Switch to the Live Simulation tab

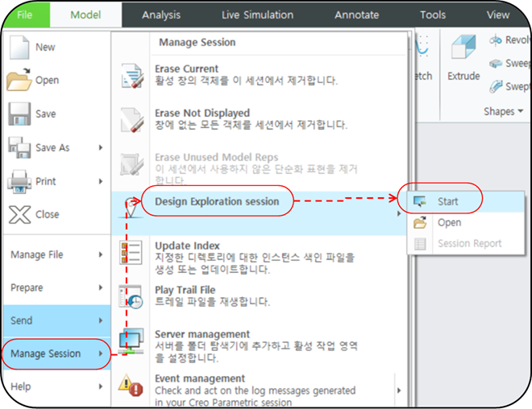(257, 14)
